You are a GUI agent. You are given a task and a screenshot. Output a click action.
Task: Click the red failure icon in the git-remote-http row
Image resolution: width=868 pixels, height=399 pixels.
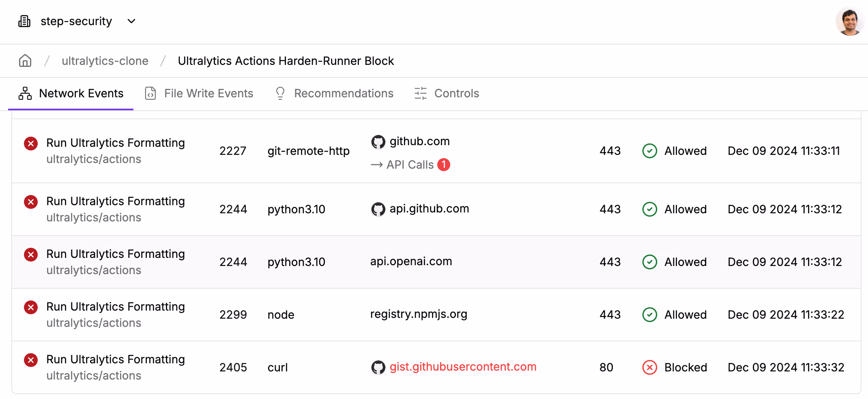point(31,144)
